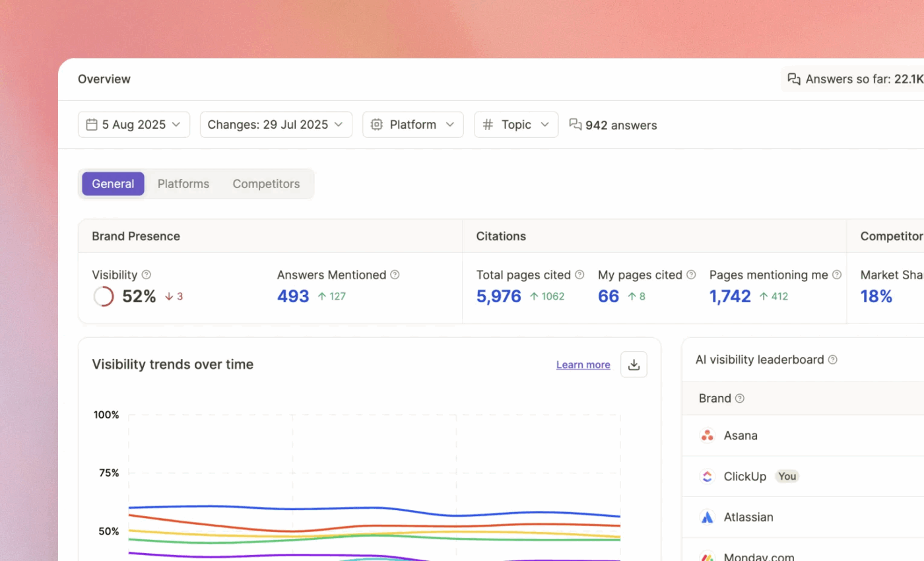Open the 5 Aug 2025 date dropdown
924x561 pixels.
click(133, 124)
